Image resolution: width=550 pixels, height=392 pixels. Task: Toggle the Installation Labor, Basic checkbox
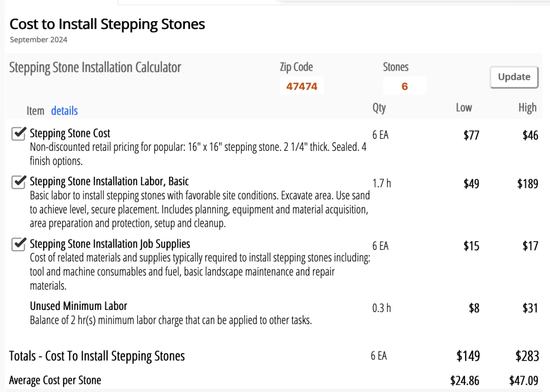[18, 182]
